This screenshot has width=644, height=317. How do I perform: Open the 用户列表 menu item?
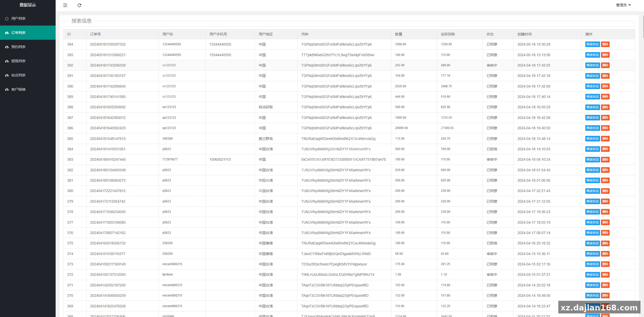(x=28, y=18)
